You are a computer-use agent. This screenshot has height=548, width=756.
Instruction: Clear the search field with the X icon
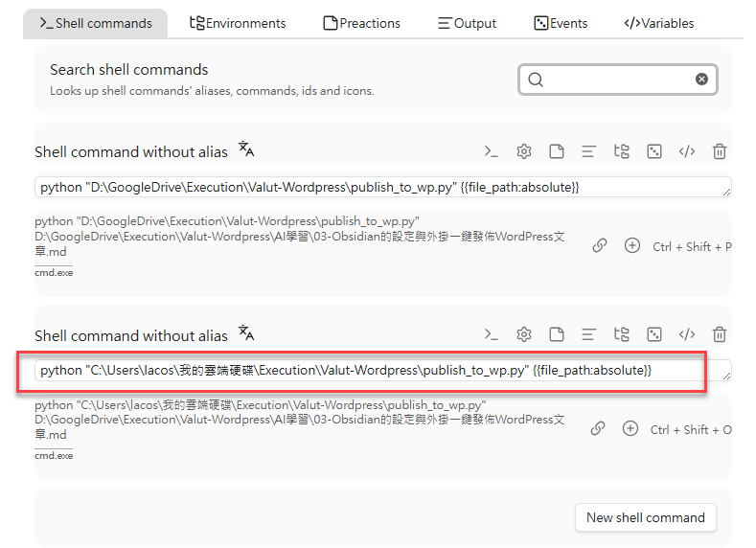coord(701,80)
